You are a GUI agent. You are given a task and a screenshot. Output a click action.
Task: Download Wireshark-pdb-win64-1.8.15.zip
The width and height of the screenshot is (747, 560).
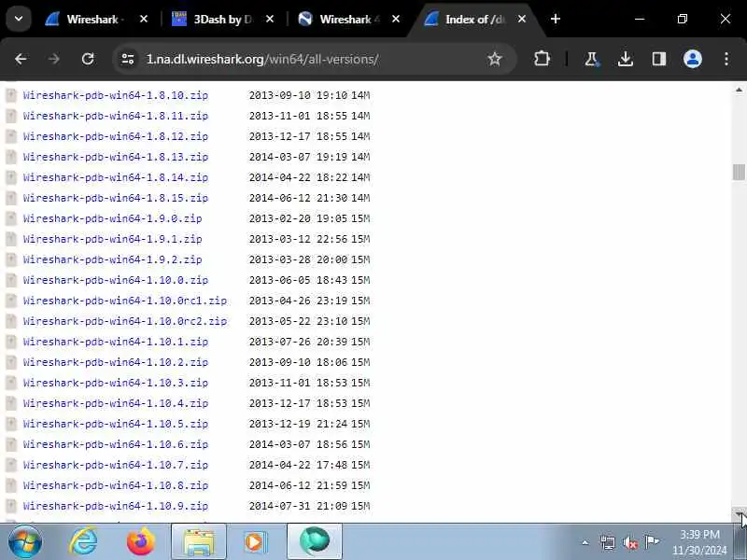tap(116, 198)
